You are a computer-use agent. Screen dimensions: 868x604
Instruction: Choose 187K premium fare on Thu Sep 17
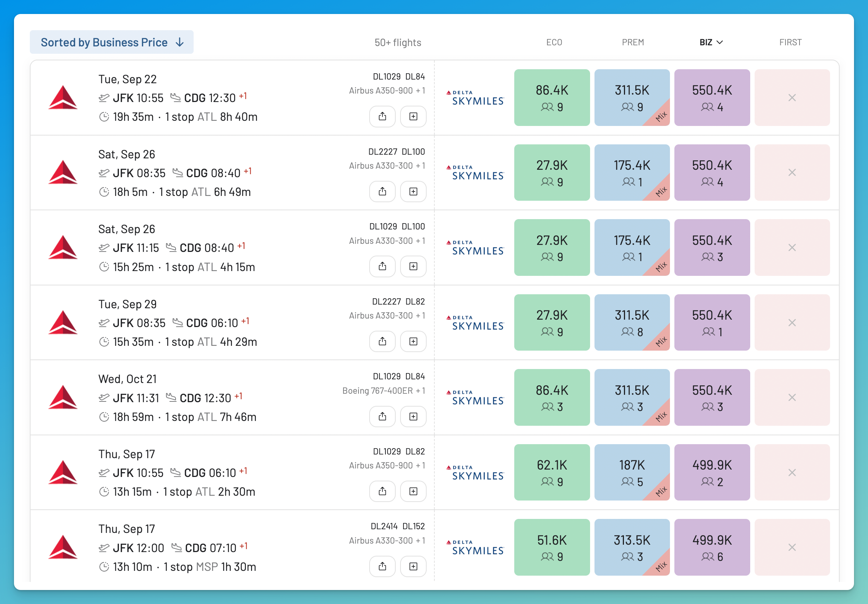click(632, 473)
